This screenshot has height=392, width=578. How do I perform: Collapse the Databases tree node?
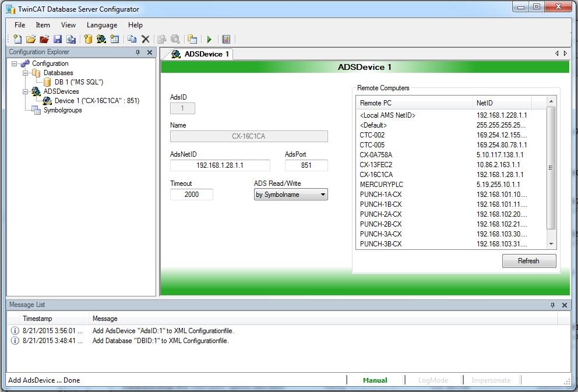(x=26, y=73)
